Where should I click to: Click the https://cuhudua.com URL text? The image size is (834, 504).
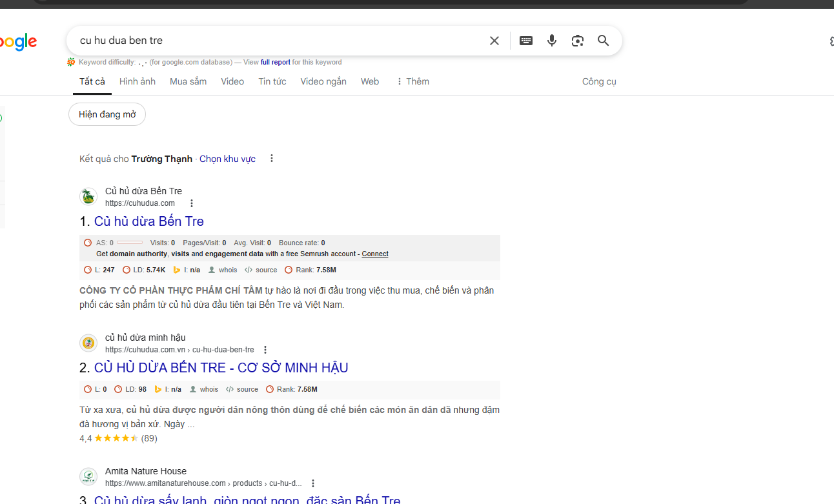[140, 203]
